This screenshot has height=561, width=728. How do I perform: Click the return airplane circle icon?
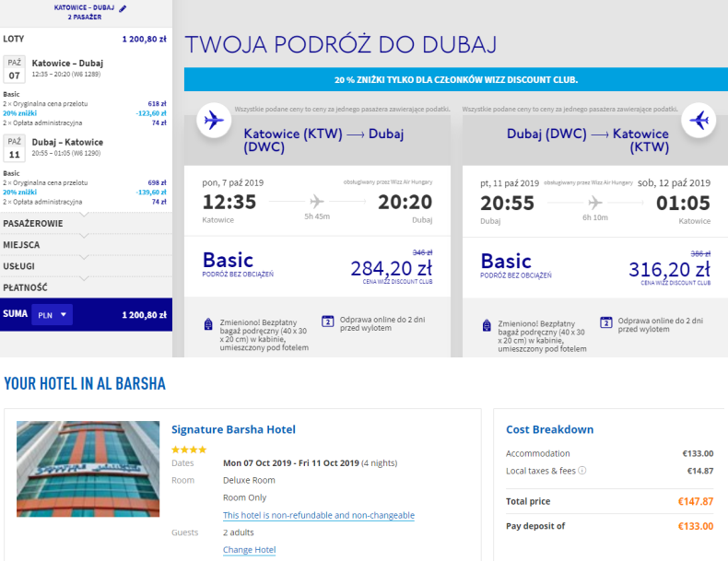tap(699, 120)
